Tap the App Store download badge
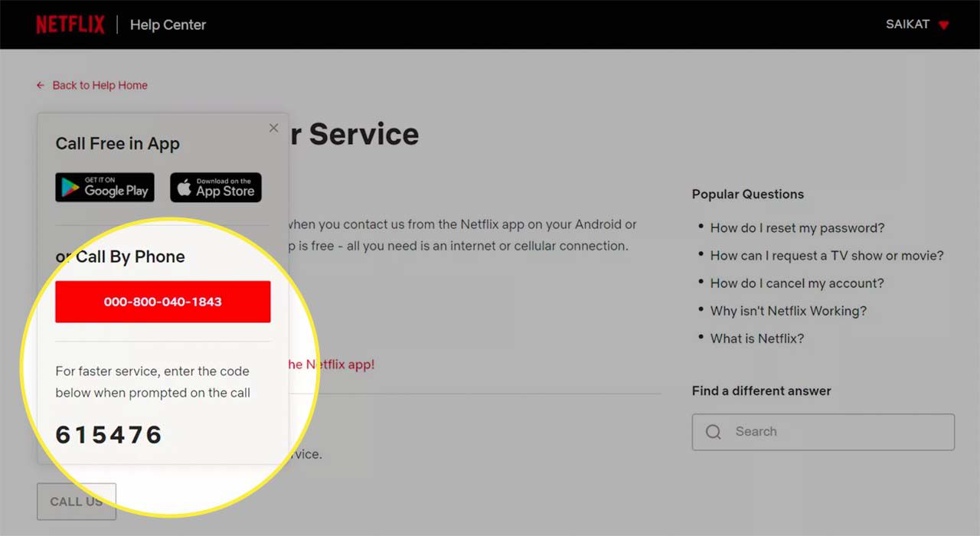The width and height of the screenshot is (980, 536). (x=215, y=187)
